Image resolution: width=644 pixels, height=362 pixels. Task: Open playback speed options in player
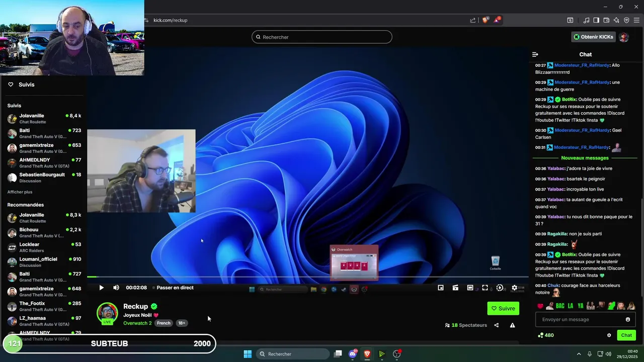click(x=500, y=288)
